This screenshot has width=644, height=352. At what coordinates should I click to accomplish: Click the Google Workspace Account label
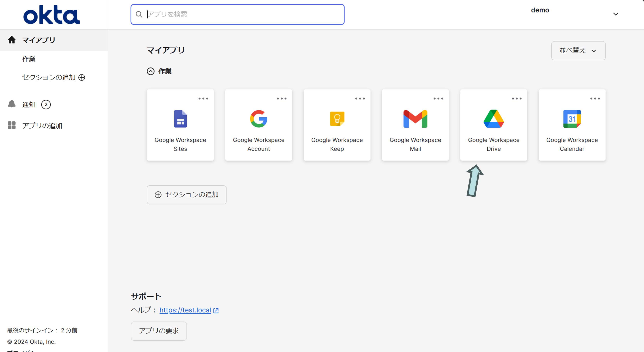pyautogui.click(x=259, y=144)
